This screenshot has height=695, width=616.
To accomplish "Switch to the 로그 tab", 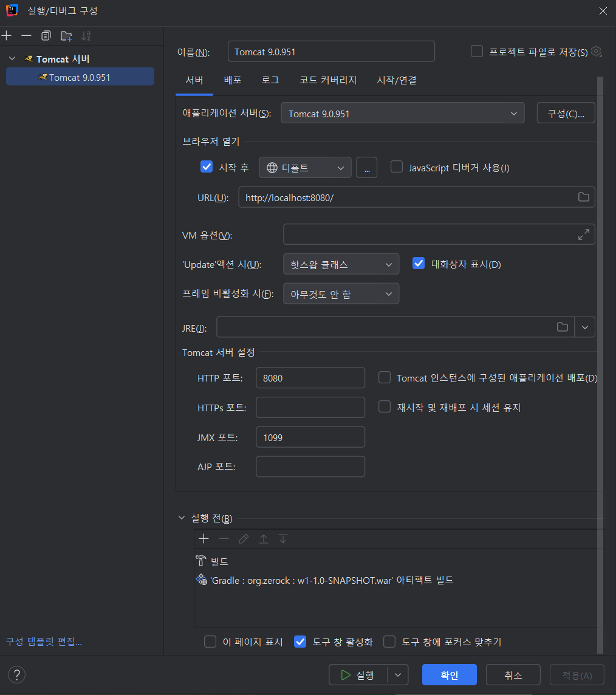I will tap(270, 80).
